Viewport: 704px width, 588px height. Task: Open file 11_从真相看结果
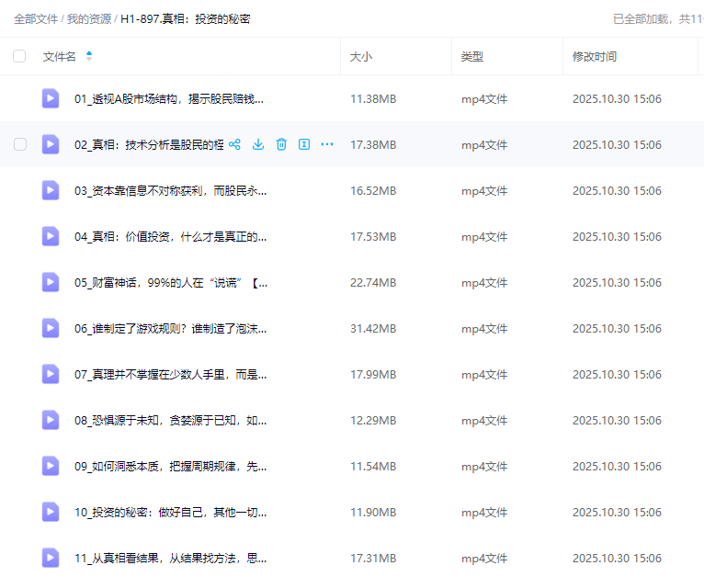(x=171, y=558)
